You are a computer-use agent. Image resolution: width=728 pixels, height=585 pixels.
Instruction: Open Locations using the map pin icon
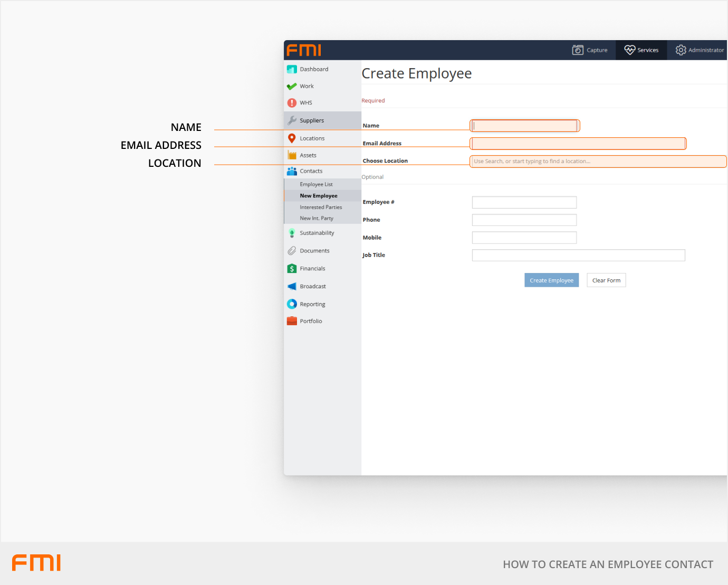point(292,138)
